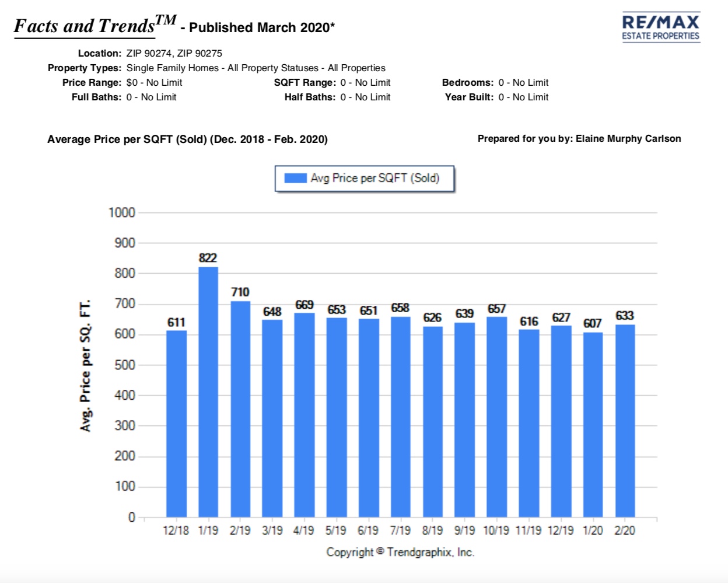
Task: Click the 4/19 bar labeled 669
Action: click(x=304, y=415)
